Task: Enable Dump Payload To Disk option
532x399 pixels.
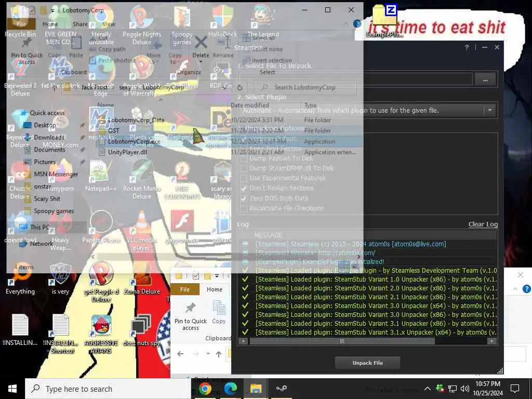Action: tap(244, 158)
